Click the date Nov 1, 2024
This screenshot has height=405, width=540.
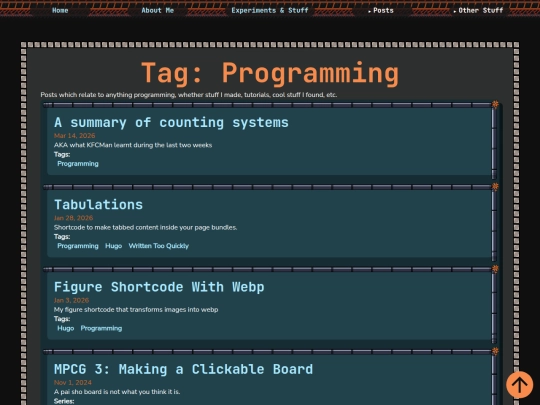pyautogui.click(x=73, y=383)
